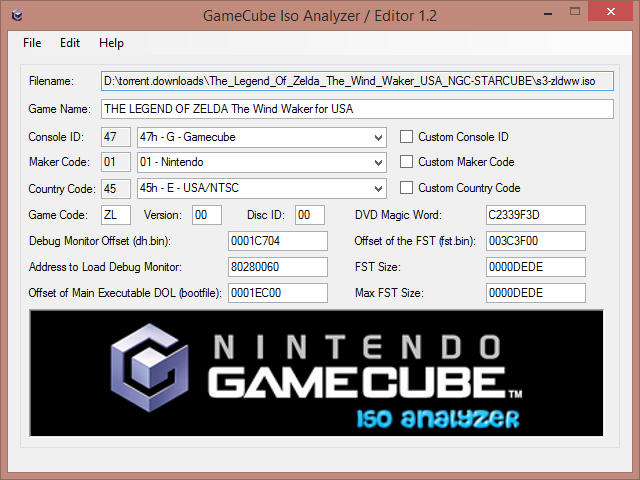Maximize the Iso Analyzer window
Image resolution: width=640 pixels, height=480 pixels.
tap(575, 11)
